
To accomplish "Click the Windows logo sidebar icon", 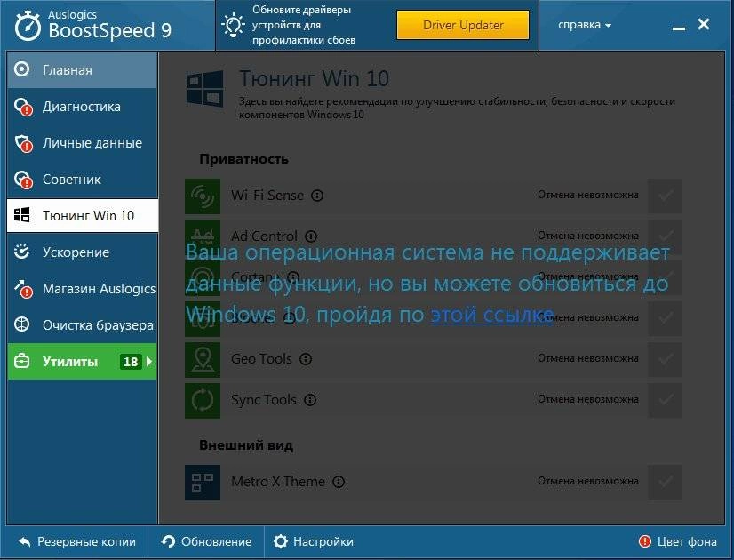I will pos(21,215).
